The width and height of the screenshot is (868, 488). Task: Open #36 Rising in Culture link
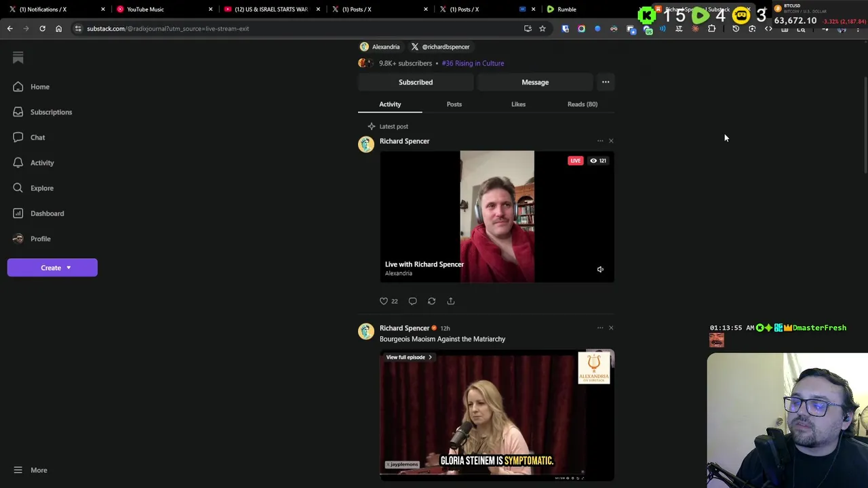tap(473, 63)
